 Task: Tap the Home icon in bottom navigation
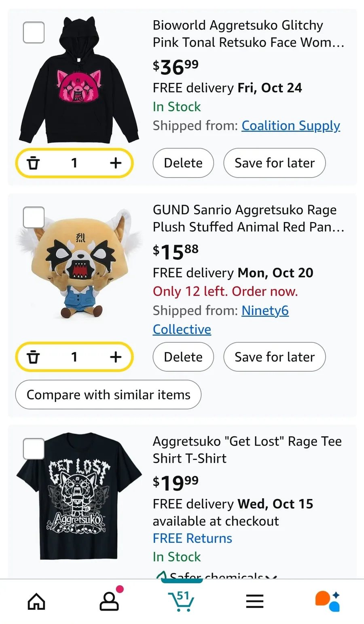point(36,601)
